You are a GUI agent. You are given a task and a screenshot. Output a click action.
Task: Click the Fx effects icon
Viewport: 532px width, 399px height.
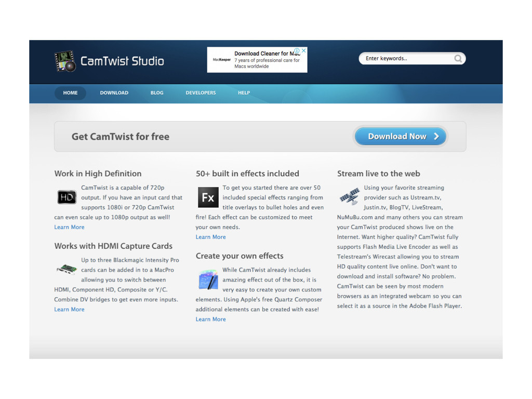tap(208, 197)
